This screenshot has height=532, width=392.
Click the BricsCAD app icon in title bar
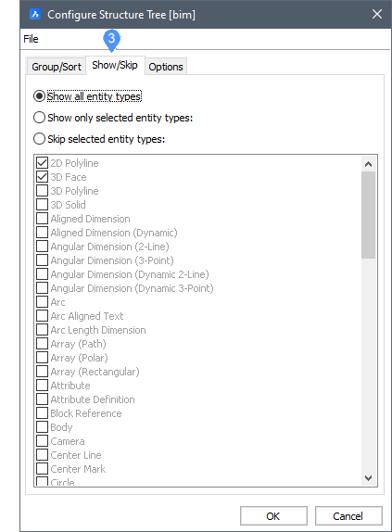(35, 15)
